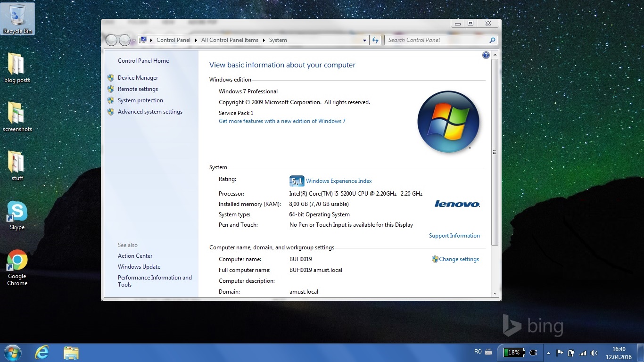Click Get more features with new edition link

[282, 121]
